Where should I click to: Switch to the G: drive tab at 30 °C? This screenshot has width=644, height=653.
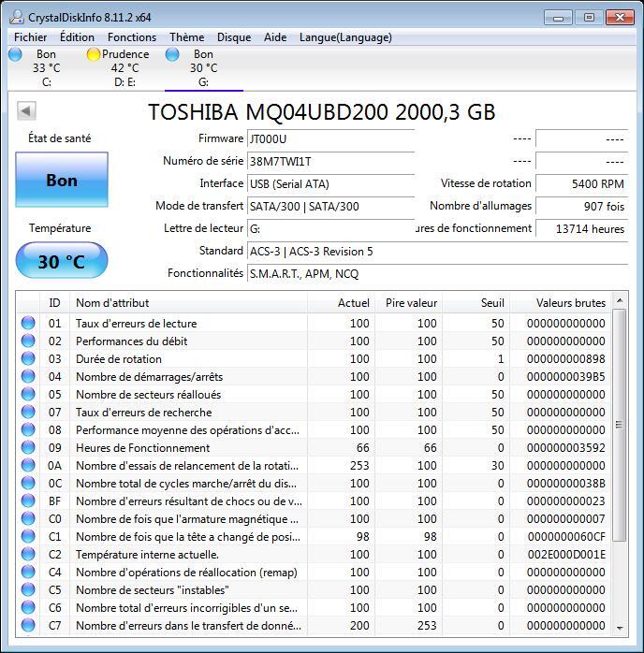(203, 68)
